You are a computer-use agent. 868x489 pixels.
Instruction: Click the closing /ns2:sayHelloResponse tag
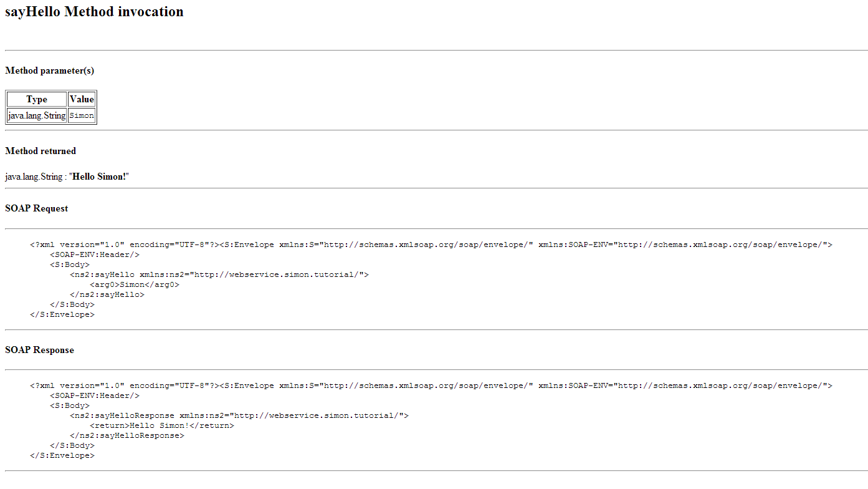point(127,435)
